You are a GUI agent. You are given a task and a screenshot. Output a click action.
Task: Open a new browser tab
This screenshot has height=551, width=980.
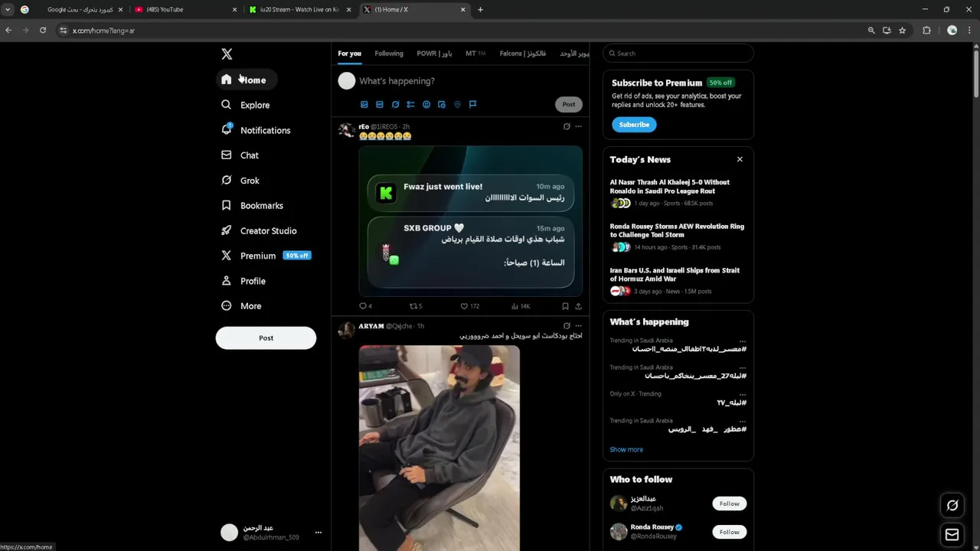(x=480, y=10)
